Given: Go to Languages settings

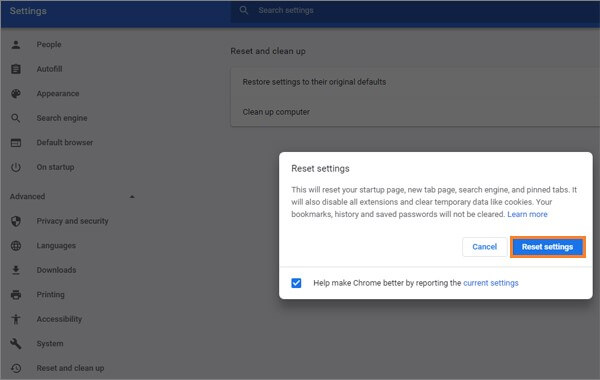Looking at the screenshot, I should click(x=56, y=245).
